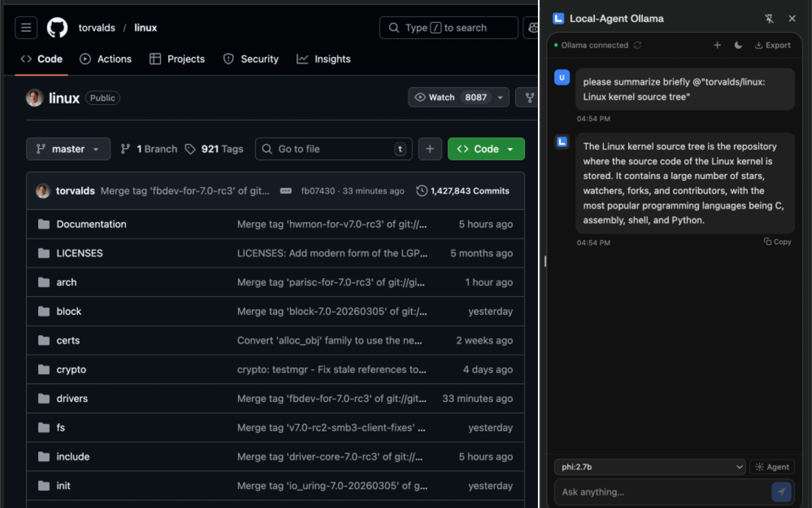The image size is (812, 508).
Task: Pin the Local-Agent Ollama side panel
Action: [x=769, y=19]
